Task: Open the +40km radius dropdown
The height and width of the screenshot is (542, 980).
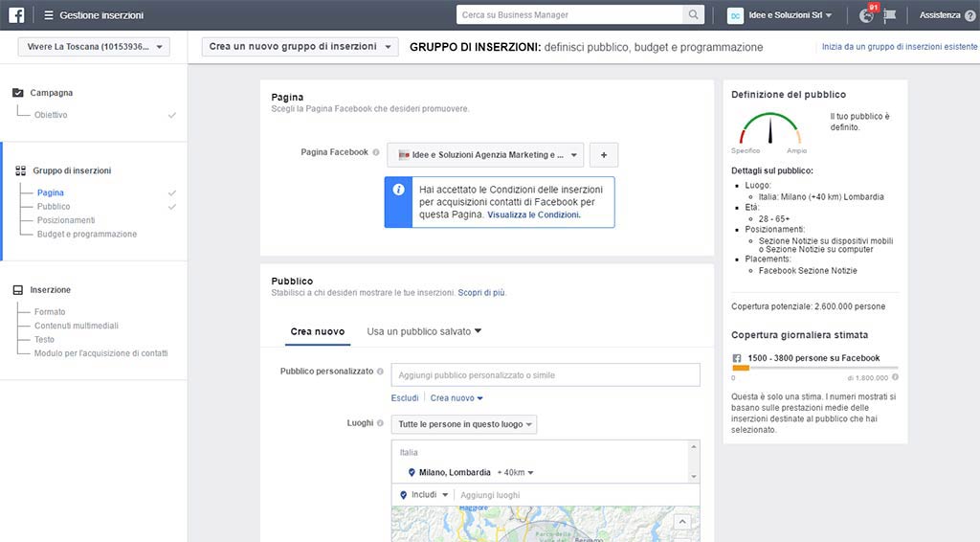Action: click(x=516, y=473)
